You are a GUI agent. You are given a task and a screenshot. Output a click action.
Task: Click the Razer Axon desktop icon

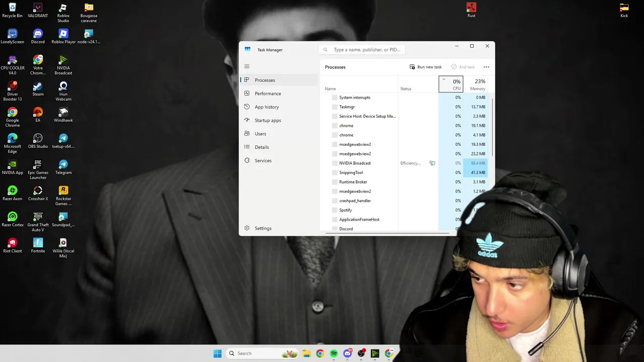pyautogui.click(x=13, y=194)
